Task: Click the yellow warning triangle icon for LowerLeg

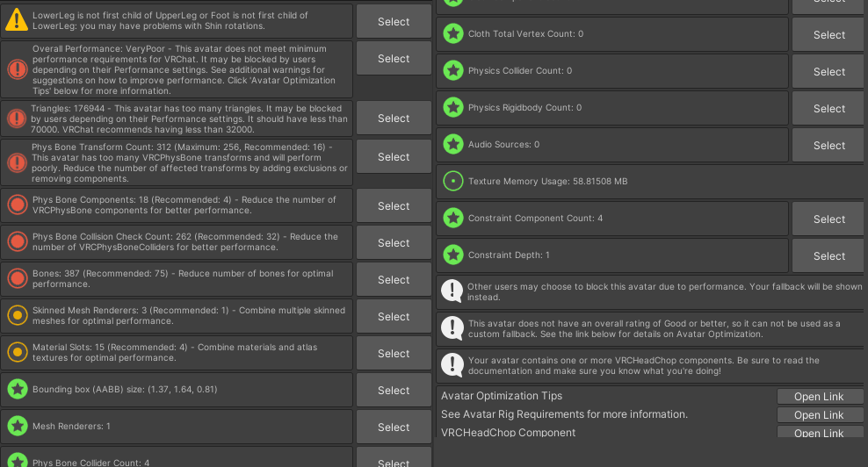Action: click(17, 21)
